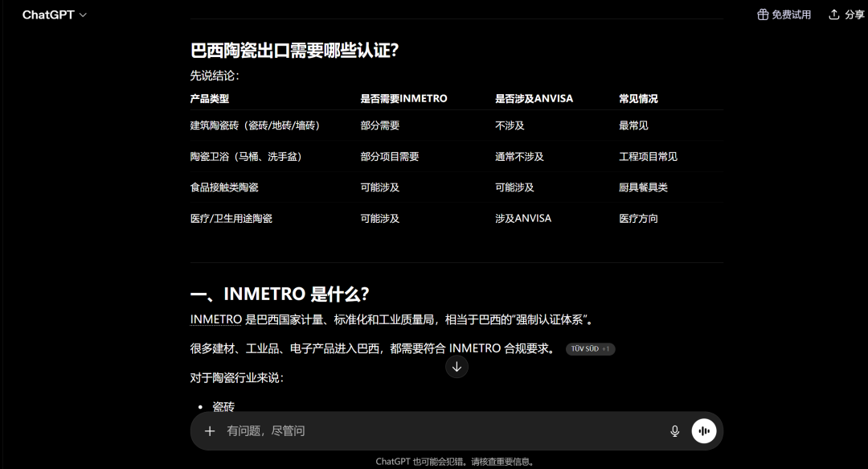Select the '产品类型' column header
868x469 pixels.
point(209,99)
